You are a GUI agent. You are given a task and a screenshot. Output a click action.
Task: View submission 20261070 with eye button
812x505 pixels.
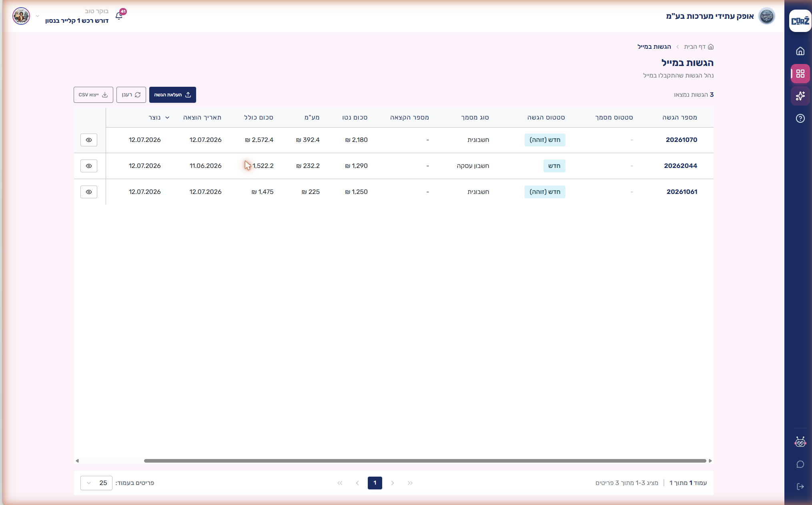[89, 140]
